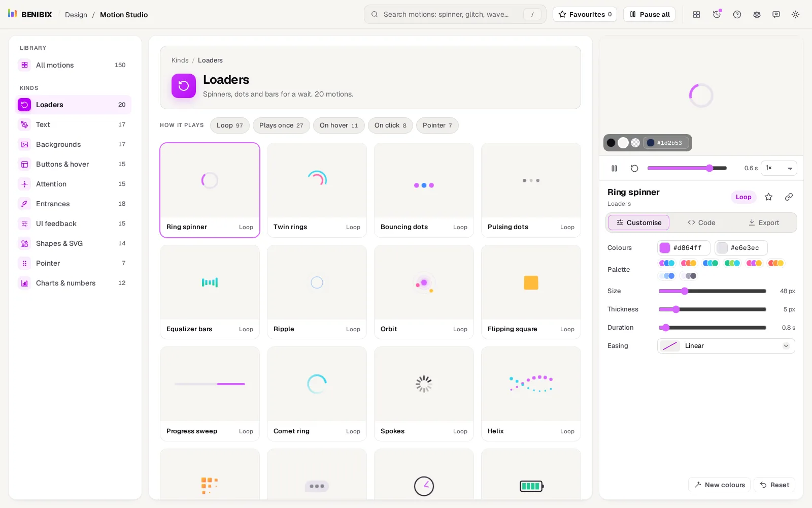
Task: Open the Attention kind
Action: (74, 184)
